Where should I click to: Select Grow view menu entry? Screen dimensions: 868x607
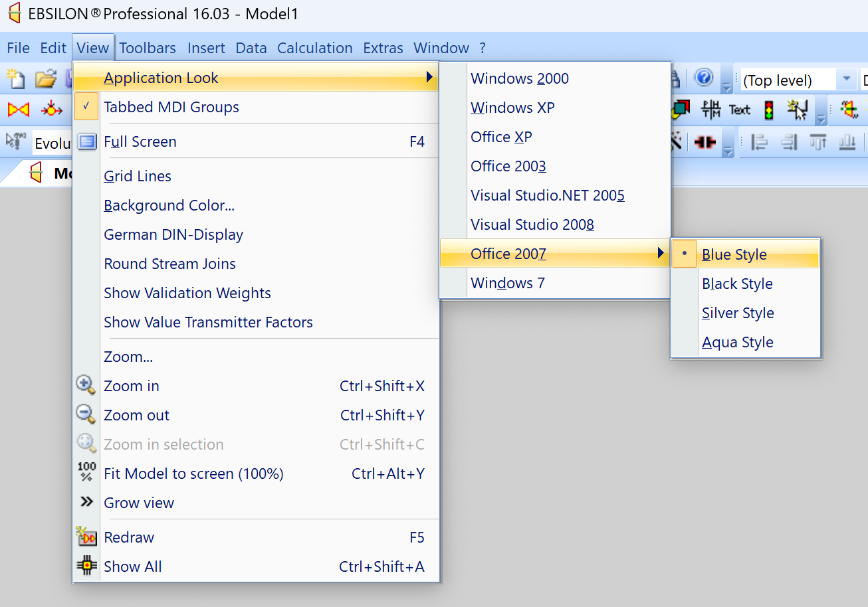coord(256,503)
